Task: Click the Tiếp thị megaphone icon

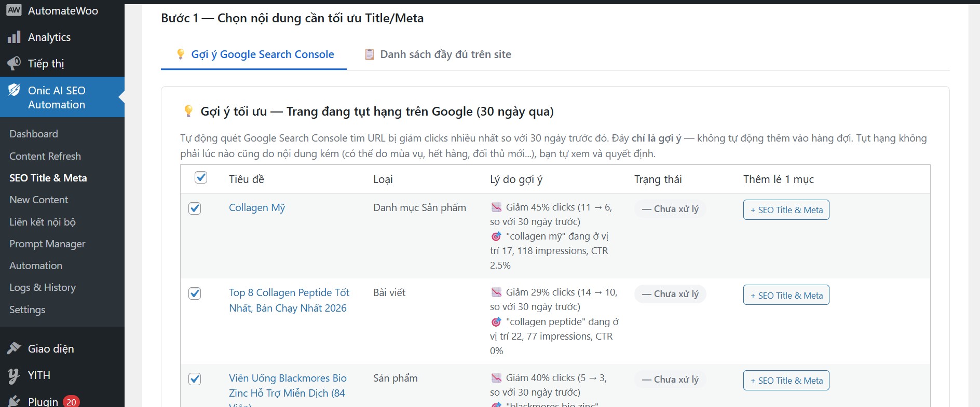Action: 14,63
